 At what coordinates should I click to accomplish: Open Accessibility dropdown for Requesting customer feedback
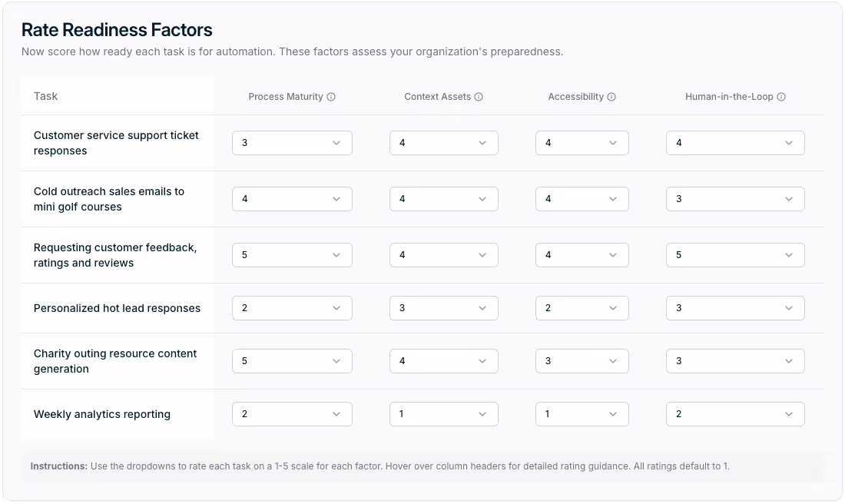point(582,255)
